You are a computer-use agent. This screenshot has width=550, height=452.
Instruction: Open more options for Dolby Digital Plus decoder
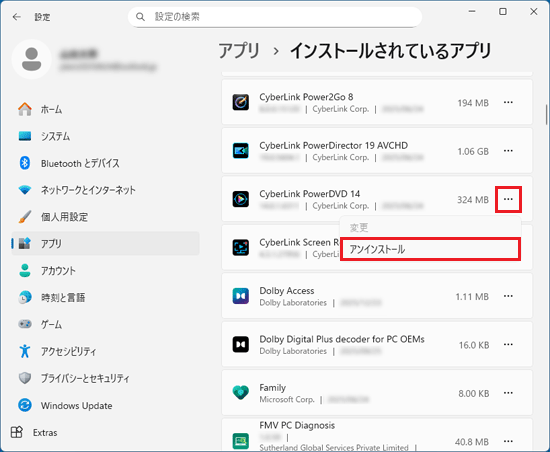pyautogui.click(x=508, y=345)
